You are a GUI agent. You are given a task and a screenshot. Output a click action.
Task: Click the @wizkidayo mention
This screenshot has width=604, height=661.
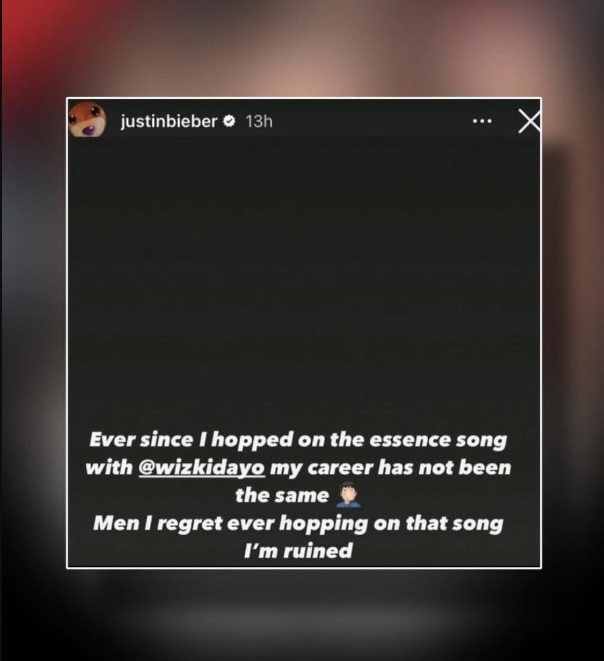coord(201,468)
